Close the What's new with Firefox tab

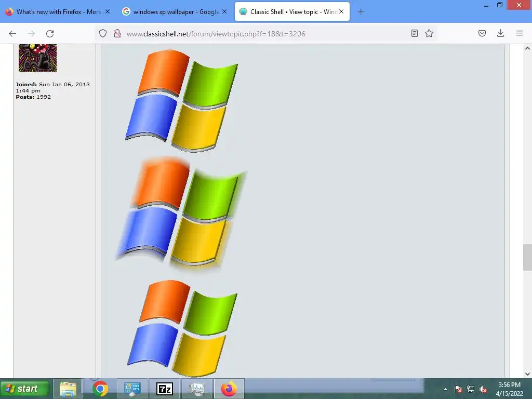coord(108,11)
